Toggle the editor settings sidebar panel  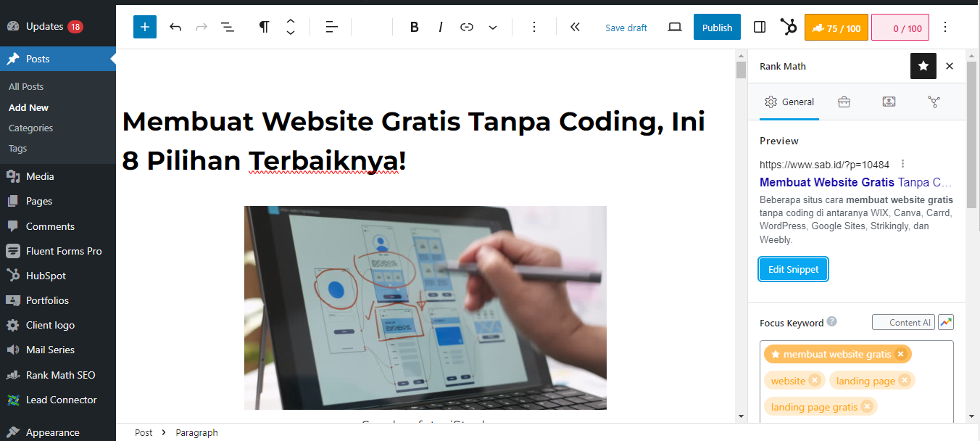click(759, 27)
